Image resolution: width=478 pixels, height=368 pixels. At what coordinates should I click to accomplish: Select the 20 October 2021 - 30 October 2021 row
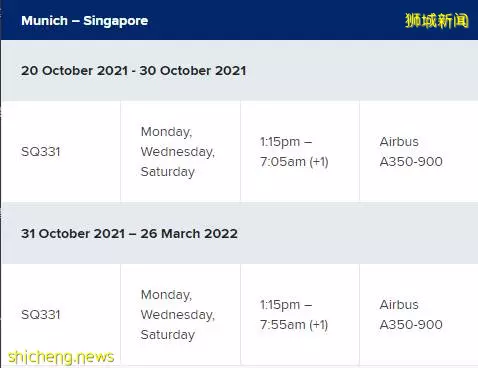[x=239, y=70]
